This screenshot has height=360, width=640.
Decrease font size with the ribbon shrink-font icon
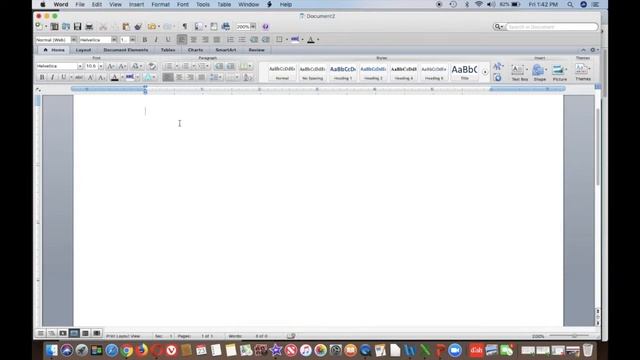tap(122, 66)
